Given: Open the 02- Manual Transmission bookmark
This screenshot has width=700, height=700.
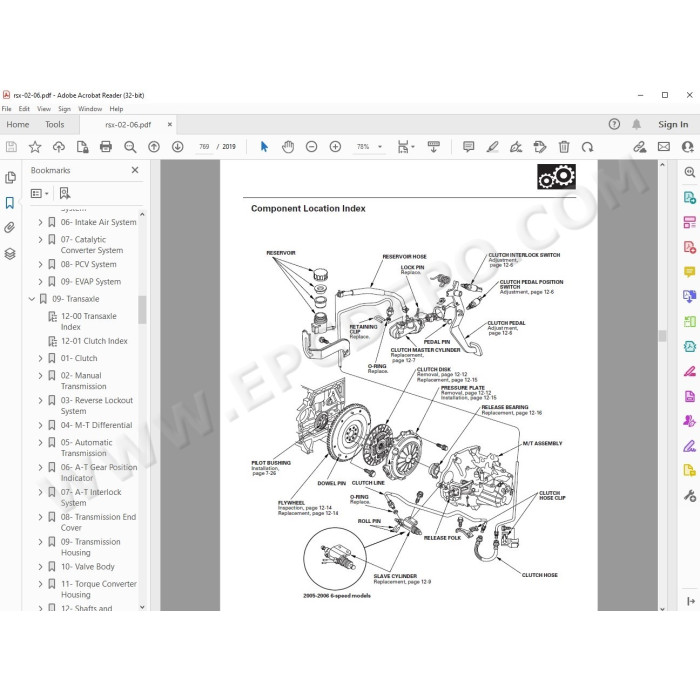Looking at the screenshot, I should click(x=83, y=381).
